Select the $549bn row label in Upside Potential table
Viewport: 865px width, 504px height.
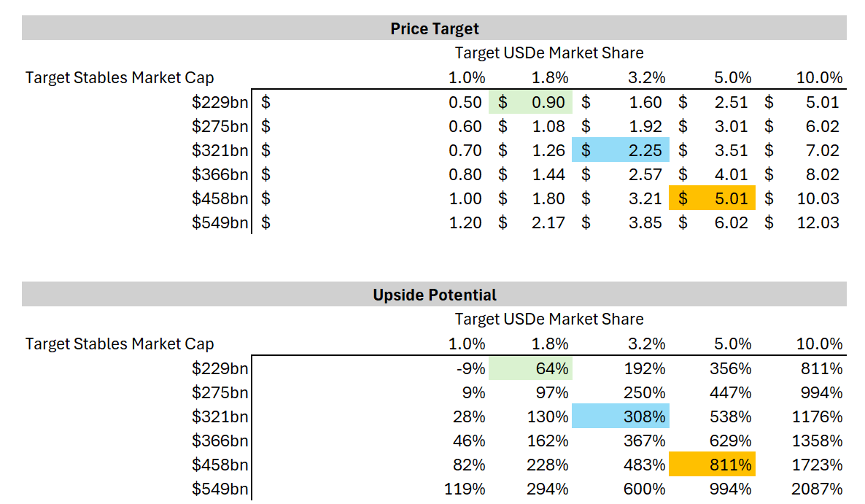tap(220, 489)
